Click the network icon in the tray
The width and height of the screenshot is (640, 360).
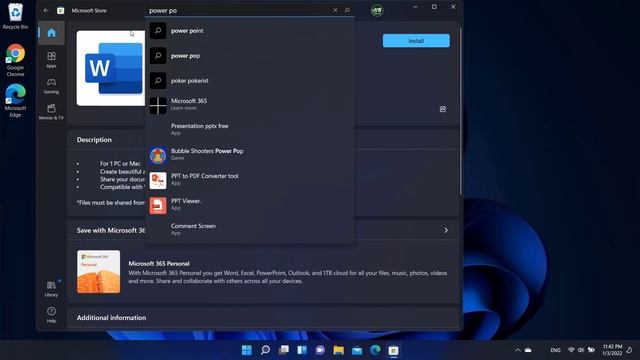571,350
